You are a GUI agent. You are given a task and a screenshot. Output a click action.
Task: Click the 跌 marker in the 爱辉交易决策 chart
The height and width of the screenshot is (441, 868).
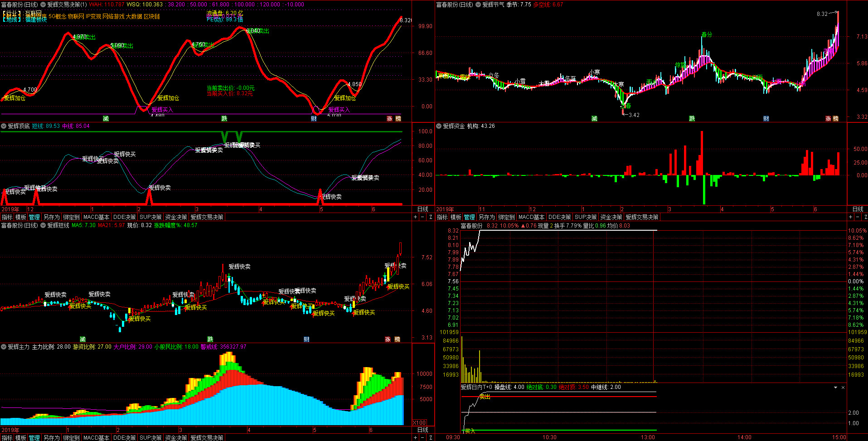[224, 118]
